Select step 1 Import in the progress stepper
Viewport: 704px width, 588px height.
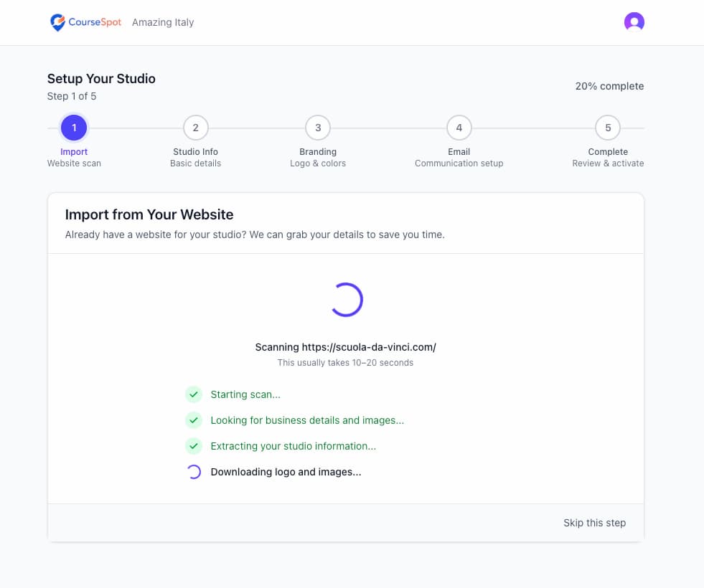point(74,127)
